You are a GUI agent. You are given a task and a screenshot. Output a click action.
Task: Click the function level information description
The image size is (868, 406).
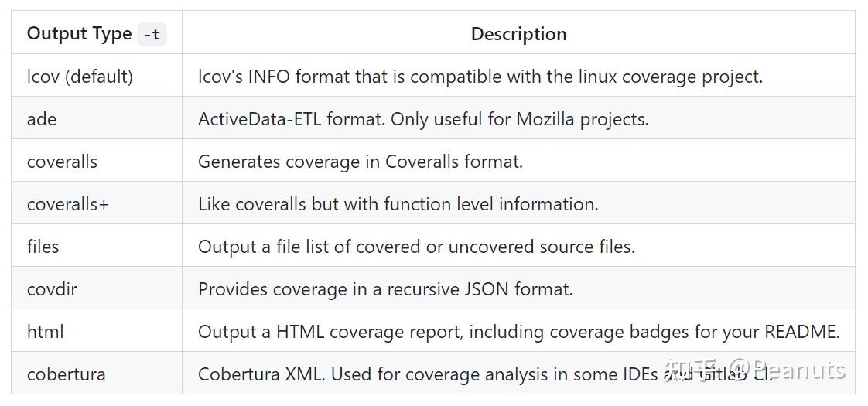pos(398,204)
